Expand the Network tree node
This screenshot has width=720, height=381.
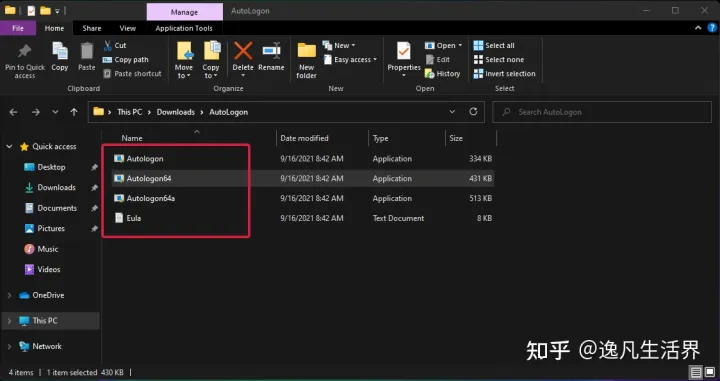tap(9, 346)
